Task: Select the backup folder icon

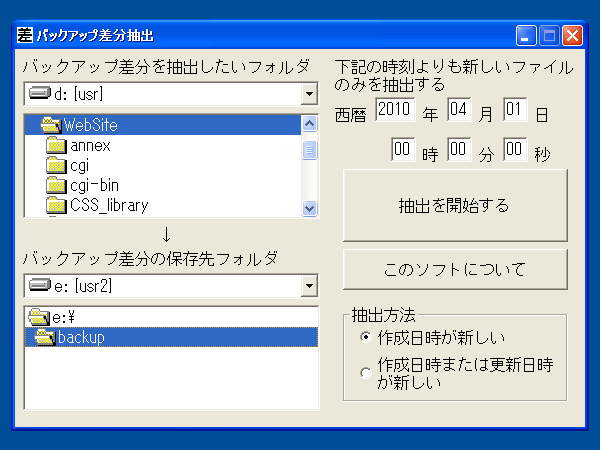Action: 45,337
